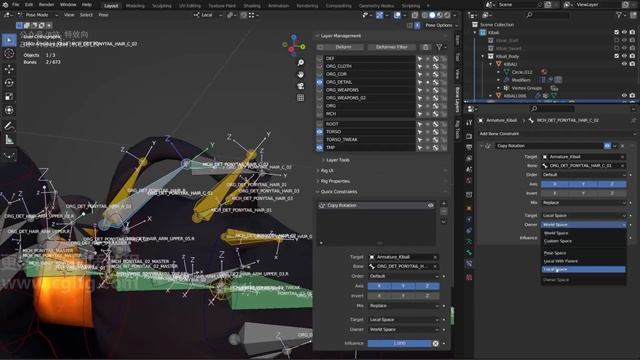Click the Blender logo menu
This screenshot has height=360, width=640.
pos(5,5)
